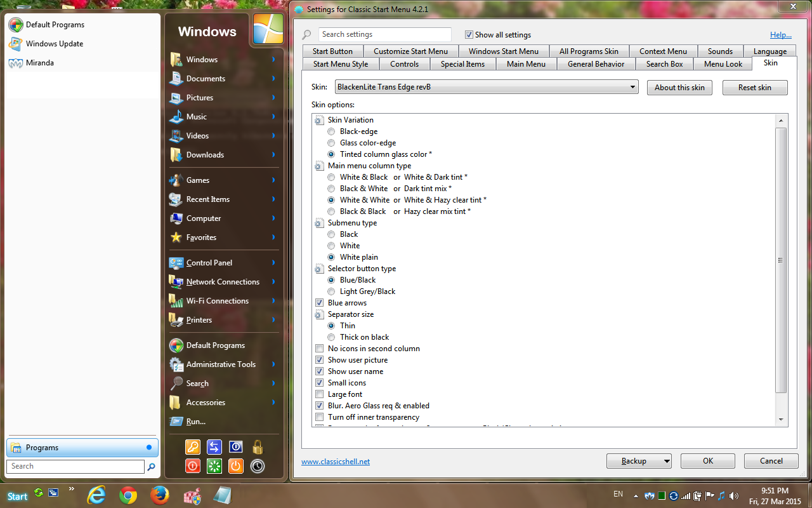Open Miranda from the pinned list
The width and height of the screenshot is (812, 508).
click(40, 63)
